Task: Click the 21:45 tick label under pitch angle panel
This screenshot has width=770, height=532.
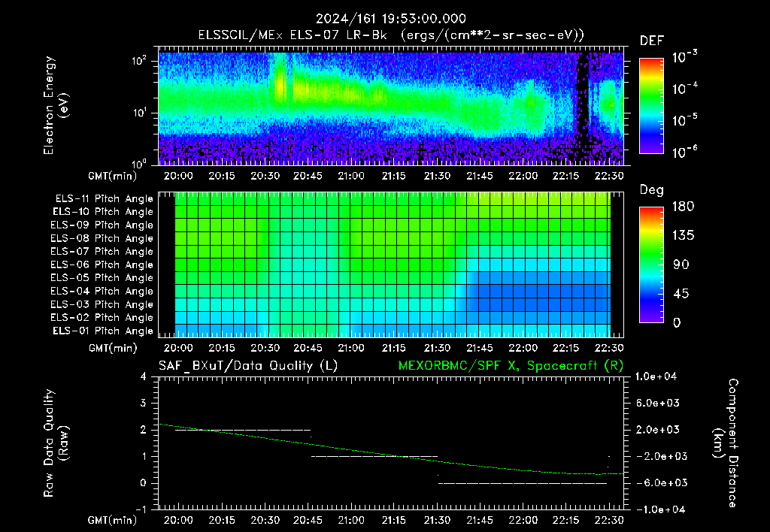Action: pyautogui.click(x=480, y=348)
